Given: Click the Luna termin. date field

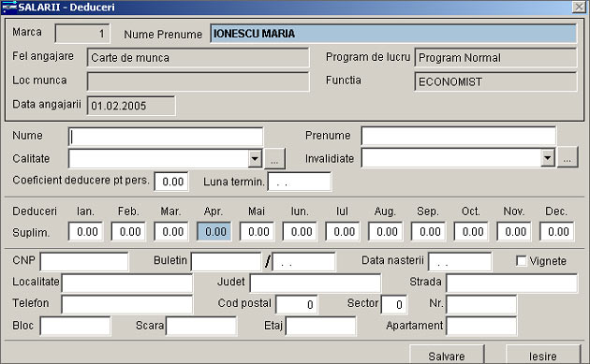Looking at the screenshot, I should 300,182.
